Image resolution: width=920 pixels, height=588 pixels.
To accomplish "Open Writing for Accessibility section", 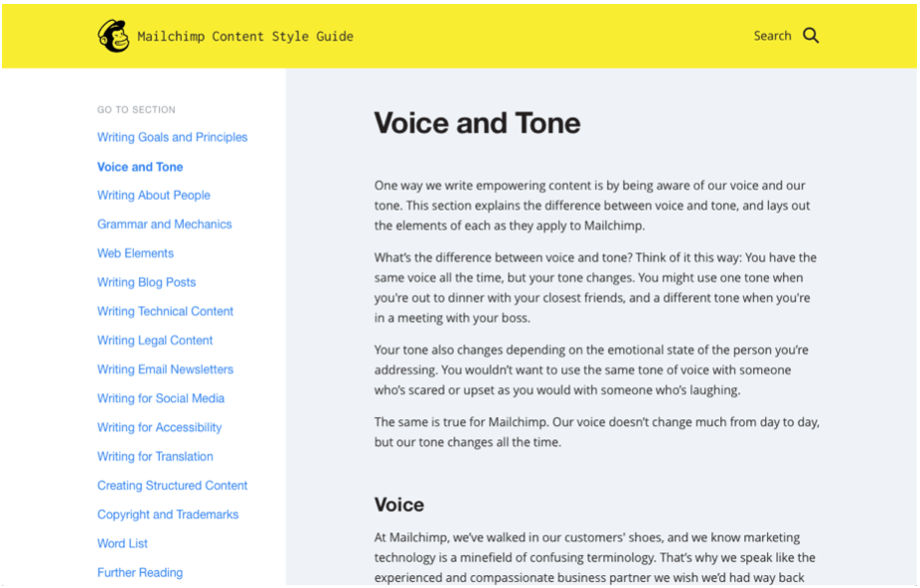I will [160, 427].
